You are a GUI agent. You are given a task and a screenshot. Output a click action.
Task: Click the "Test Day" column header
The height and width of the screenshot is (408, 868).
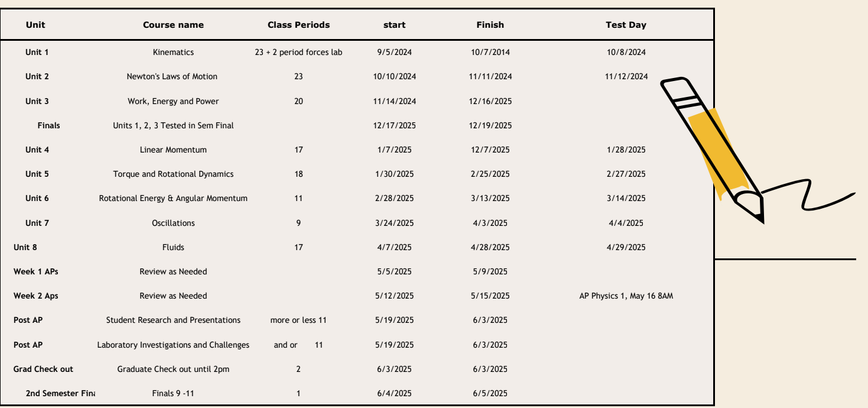click(626, 25)
